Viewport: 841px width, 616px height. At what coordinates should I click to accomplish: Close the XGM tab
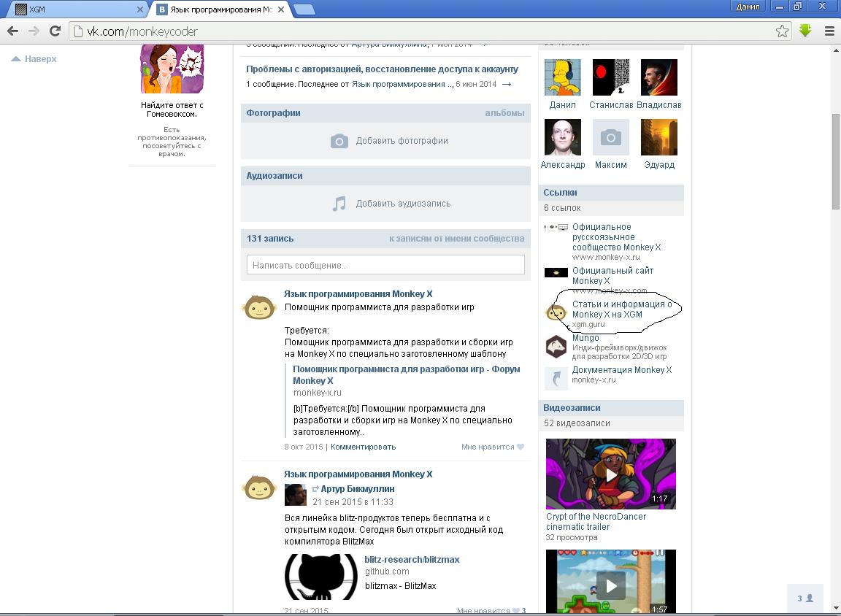click(139, 9)
